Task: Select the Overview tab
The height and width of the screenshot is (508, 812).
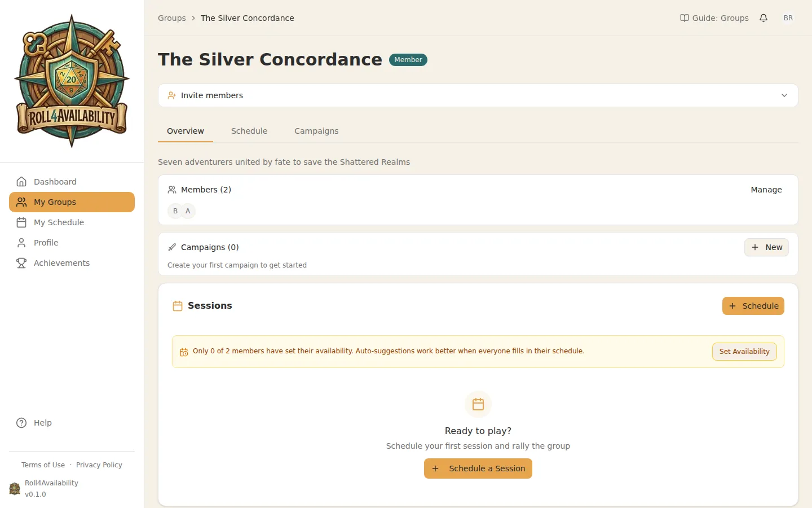Action: 186,131
